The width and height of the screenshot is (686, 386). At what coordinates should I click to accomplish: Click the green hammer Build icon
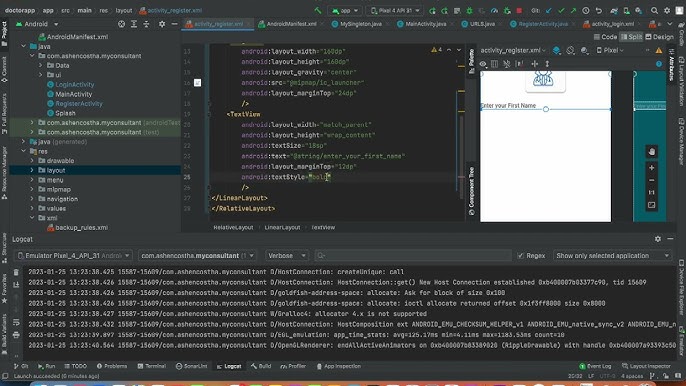pos(318,11)
